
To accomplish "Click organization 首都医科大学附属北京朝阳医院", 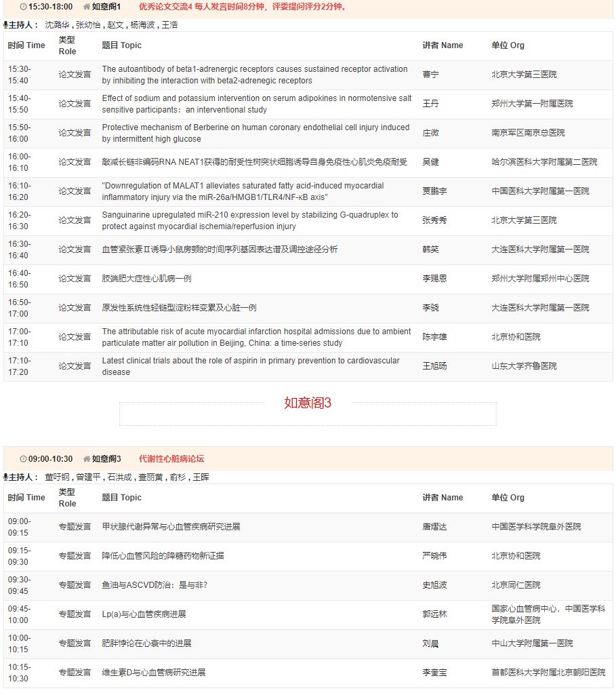I will (548, 673).
